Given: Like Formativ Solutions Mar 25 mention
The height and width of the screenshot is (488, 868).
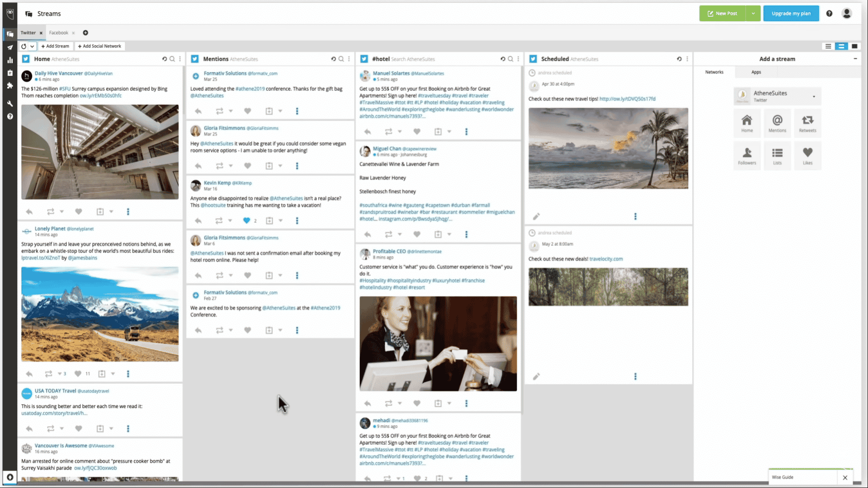Looking at the screenshot, I should click(x=247, y=111).
